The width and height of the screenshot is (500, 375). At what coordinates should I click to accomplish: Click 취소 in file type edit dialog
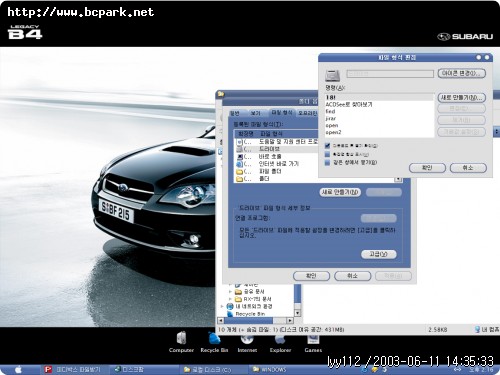pos(468,168)
